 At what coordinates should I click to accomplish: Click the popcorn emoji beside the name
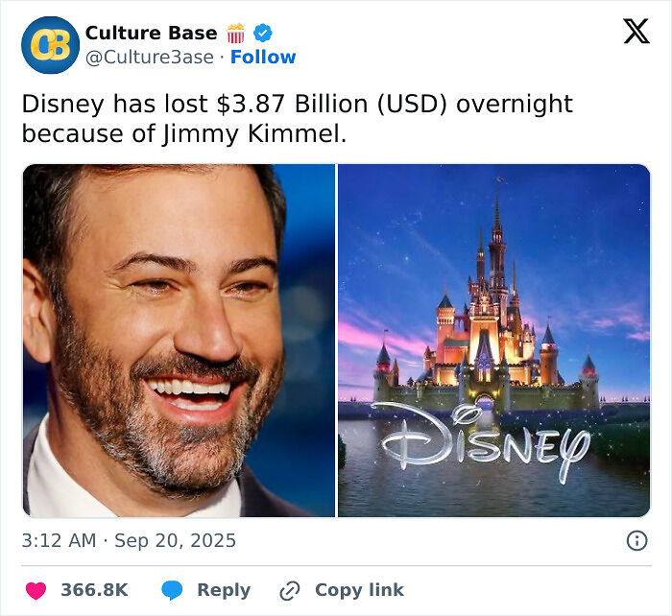235,33
